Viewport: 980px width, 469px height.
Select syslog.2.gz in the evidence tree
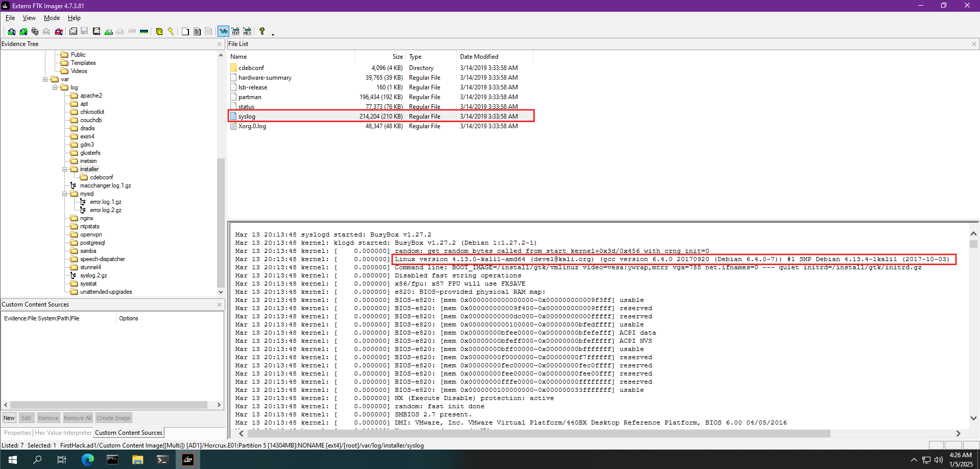click(x=93, y=275)
